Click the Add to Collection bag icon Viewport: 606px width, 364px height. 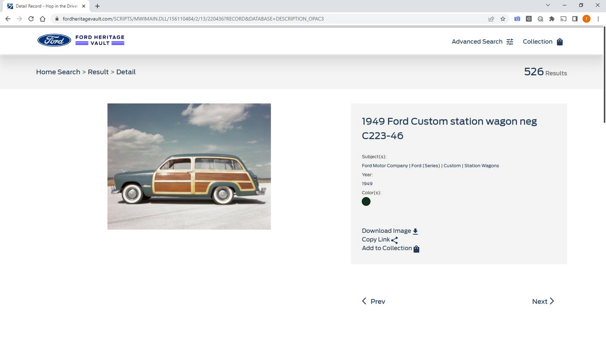pos(416,249)
